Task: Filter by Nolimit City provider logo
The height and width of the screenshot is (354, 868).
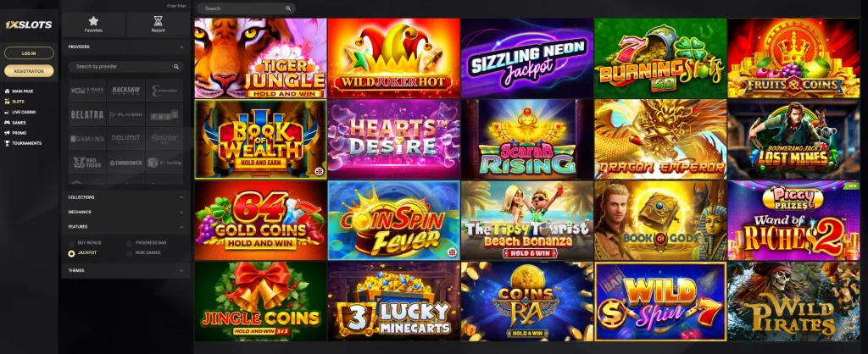Action: 125,138
